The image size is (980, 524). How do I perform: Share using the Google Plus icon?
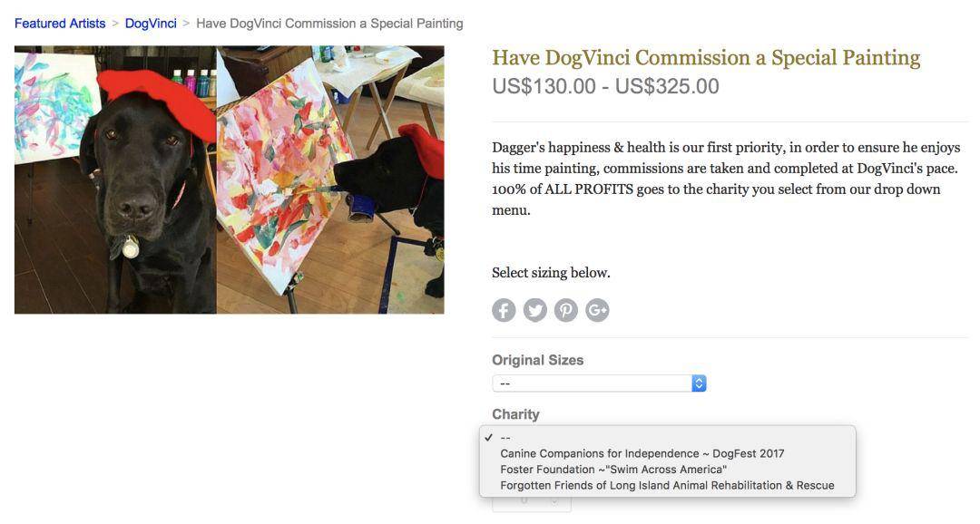(x=597, y=310)
